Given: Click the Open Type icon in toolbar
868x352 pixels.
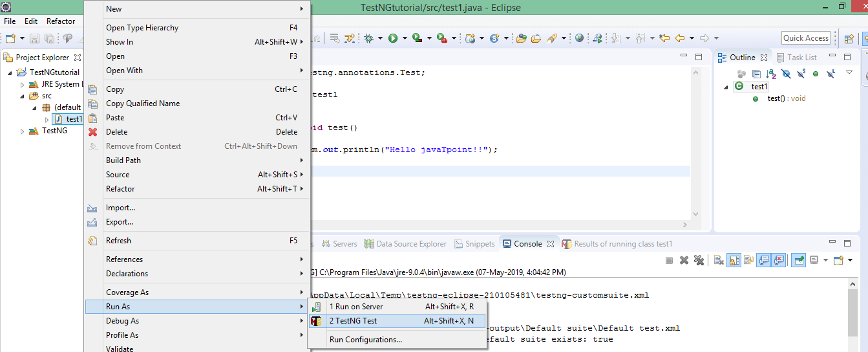Looking at the screenshot, I should (x=522, y=38).
